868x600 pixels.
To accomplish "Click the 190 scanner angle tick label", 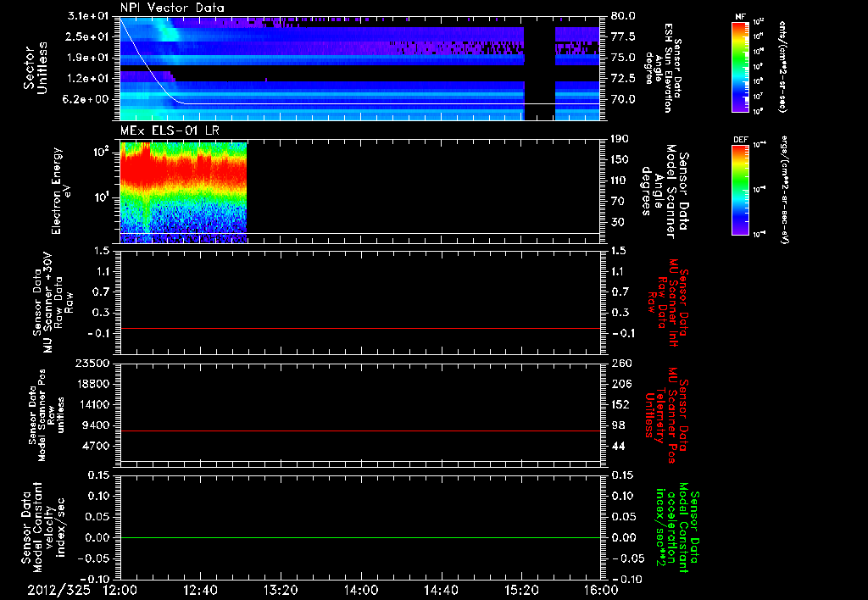I will pyautogui.click(x=620, y=139).
